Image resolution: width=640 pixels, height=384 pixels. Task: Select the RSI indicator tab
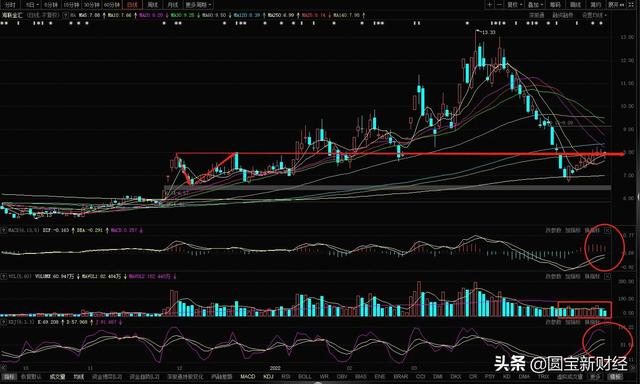(x=286, y=377)
